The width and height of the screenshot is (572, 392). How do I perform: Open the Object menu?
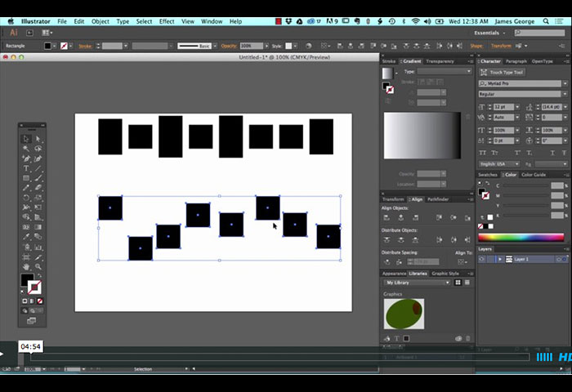(101, 21)
